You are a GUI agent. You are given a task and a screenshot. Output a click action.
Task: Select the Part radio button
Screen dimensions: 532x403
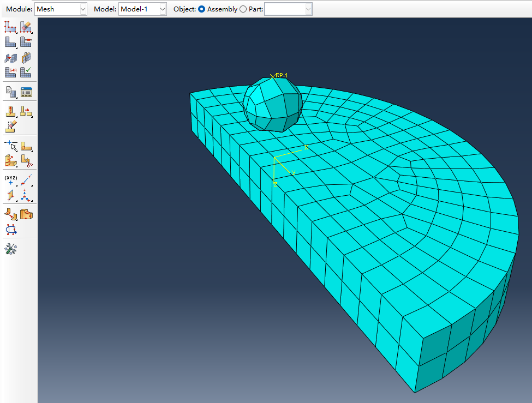[243, 9]
